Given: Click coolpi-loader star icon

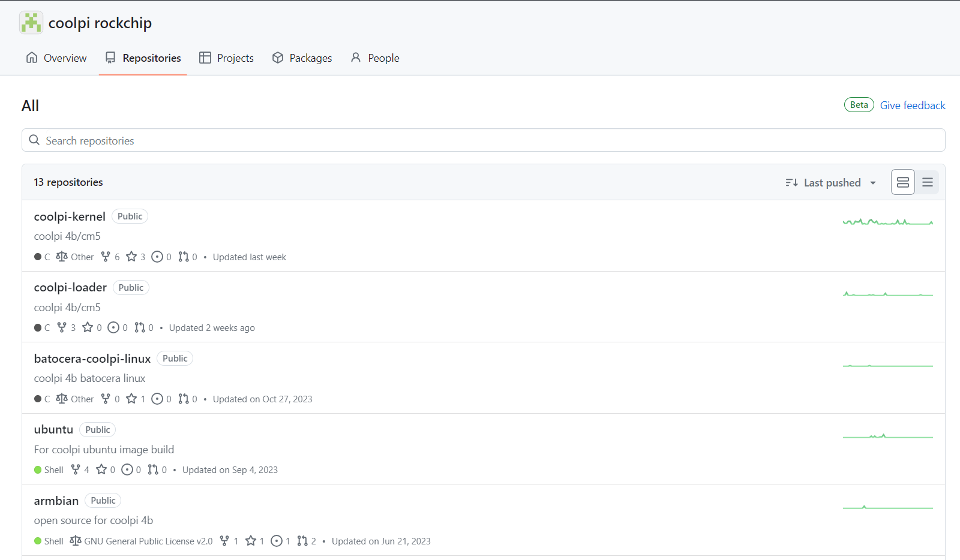Looking at the screenshot, I should click(x=88, y=327).
